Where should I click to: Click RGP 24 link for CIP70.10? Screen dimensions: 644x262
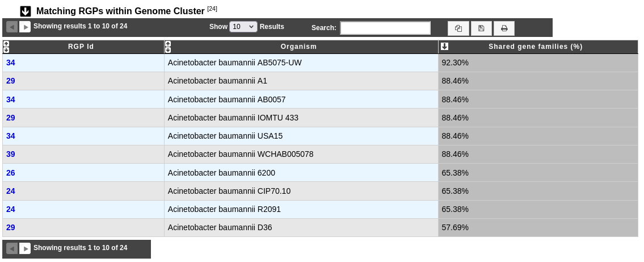tap(11, 191)
